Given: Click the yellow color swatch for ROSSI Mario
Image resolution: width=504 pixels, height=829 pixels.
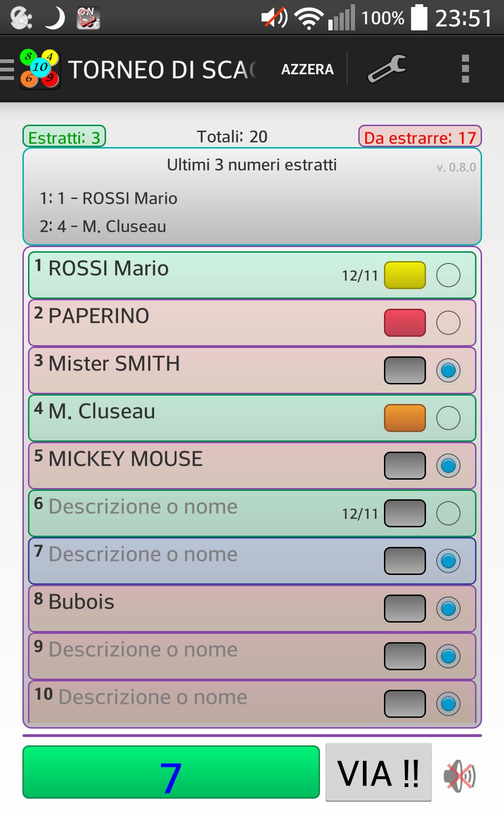Looking at the screenshot, I should (405, 275).
